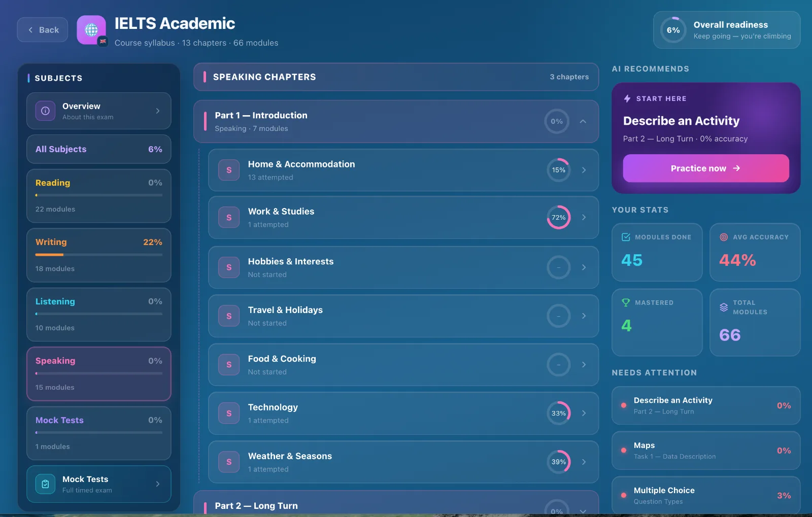Click the Speaking subject progress bar
Viewport: 812px width, 517px height.
(x=99, y=373)
